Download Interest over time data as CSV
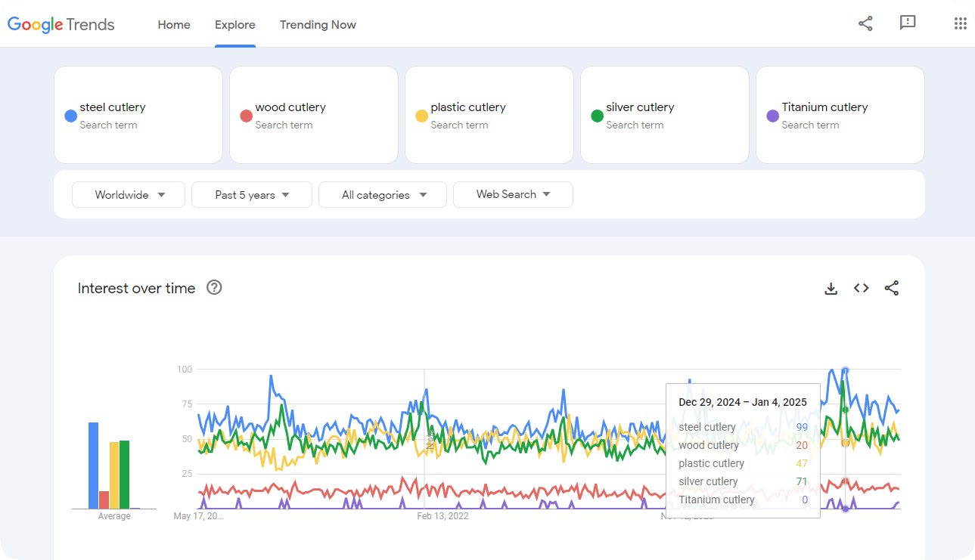 click(x=831, y=288)
